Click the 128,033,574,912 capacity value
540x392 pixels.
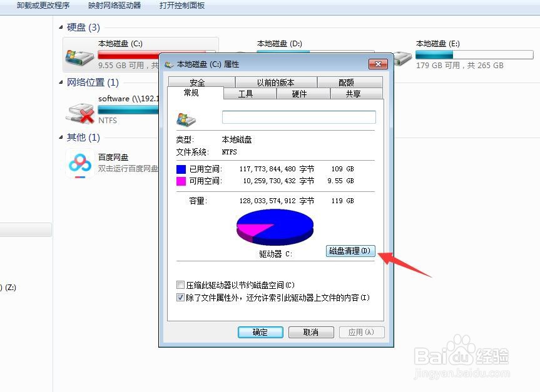268,201
